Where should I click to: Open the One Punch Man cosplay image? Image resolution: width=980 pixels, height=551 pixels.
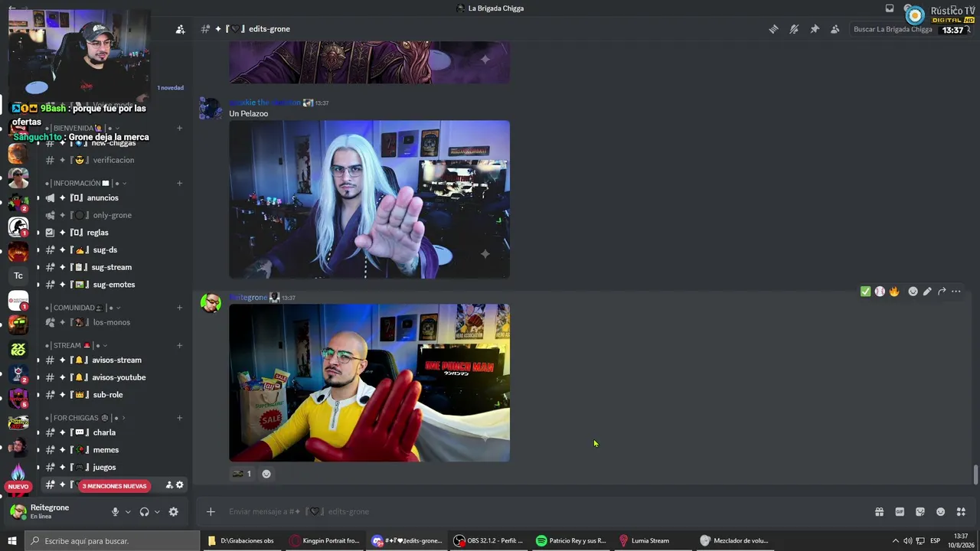[369, 383]
